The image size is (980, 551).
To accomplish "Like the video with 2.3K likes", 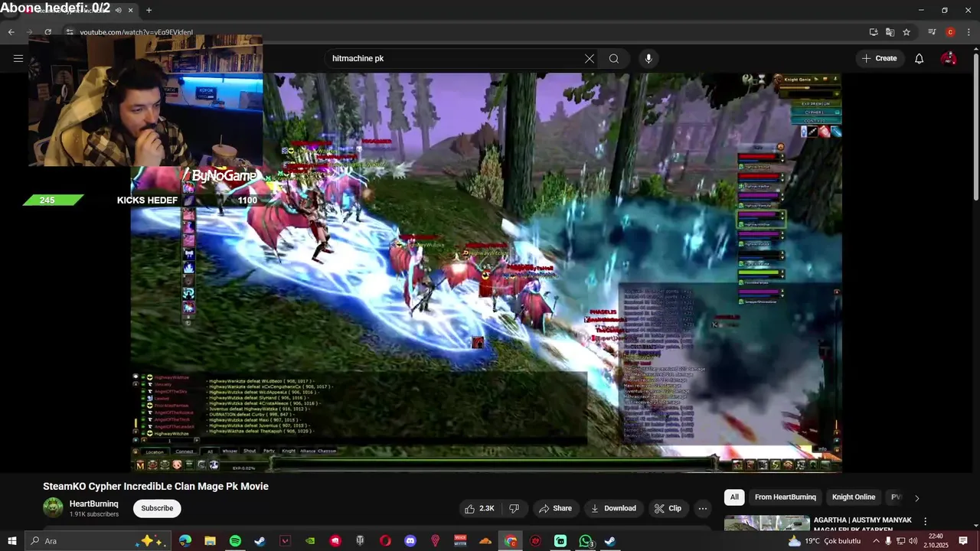I will pyautogui.click(x=479, y=508).
